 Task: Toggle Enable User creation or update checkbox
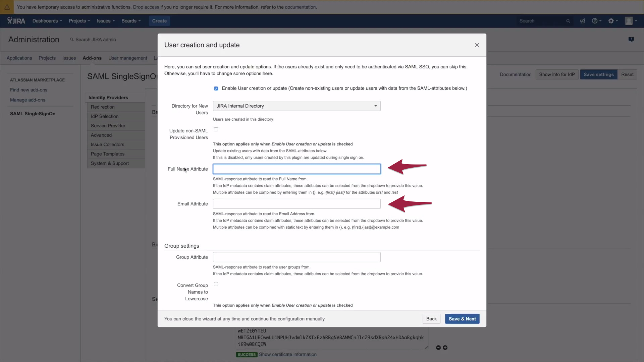click(216, 88)
